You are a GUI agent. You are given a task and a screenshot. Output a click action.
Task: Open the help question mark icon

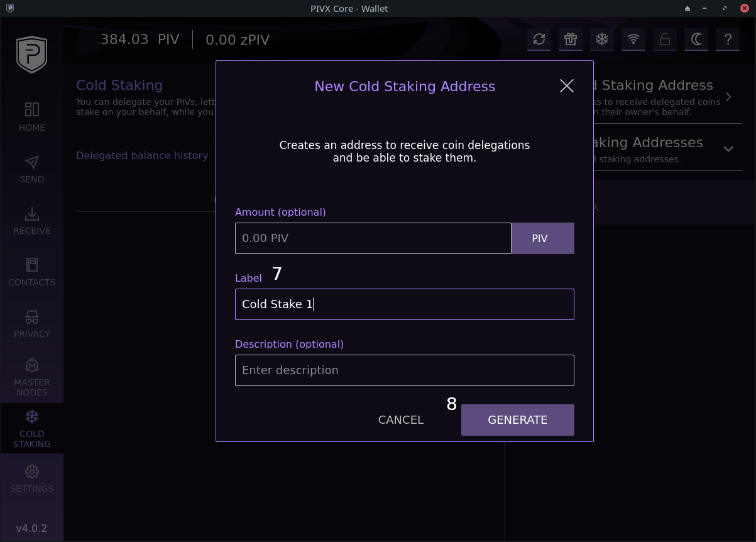tap(728, 40)
